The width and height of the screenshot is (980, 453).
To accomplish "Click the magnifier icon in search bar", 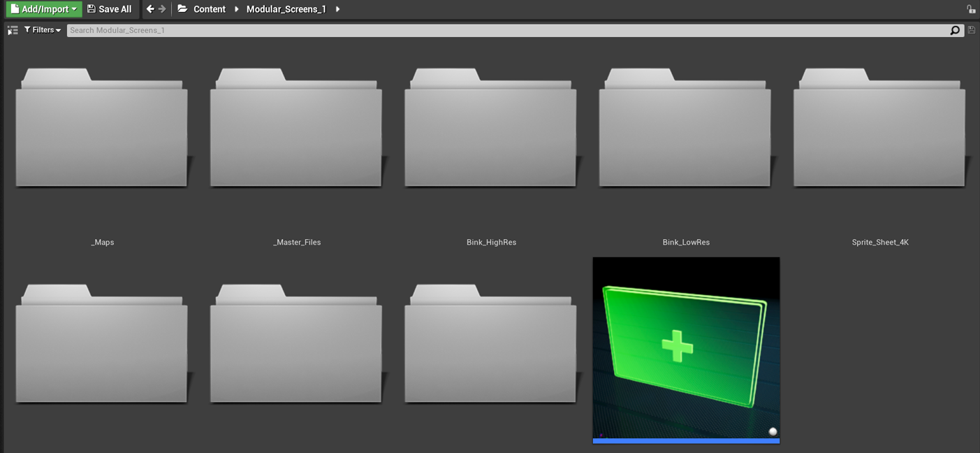I will [x=955, y=30].
